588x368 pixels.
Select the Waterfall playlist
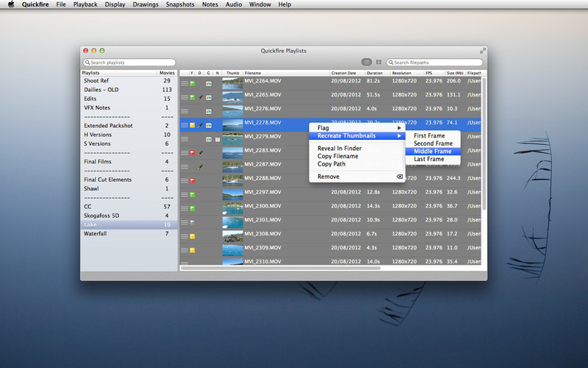tap(129, 233)
